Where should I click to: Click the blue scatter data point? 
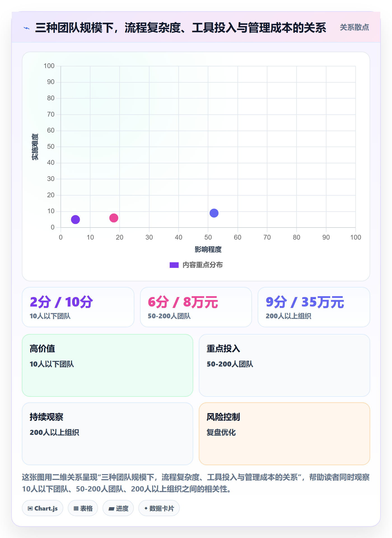(214, 213)
